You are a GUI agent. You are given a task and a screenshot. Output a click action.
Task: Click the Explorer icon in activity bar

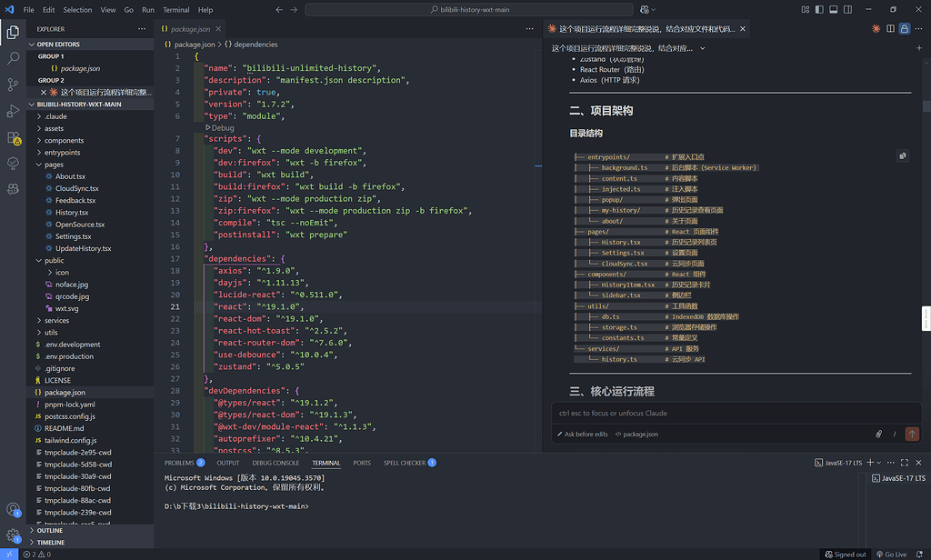[x=13, y=32]
